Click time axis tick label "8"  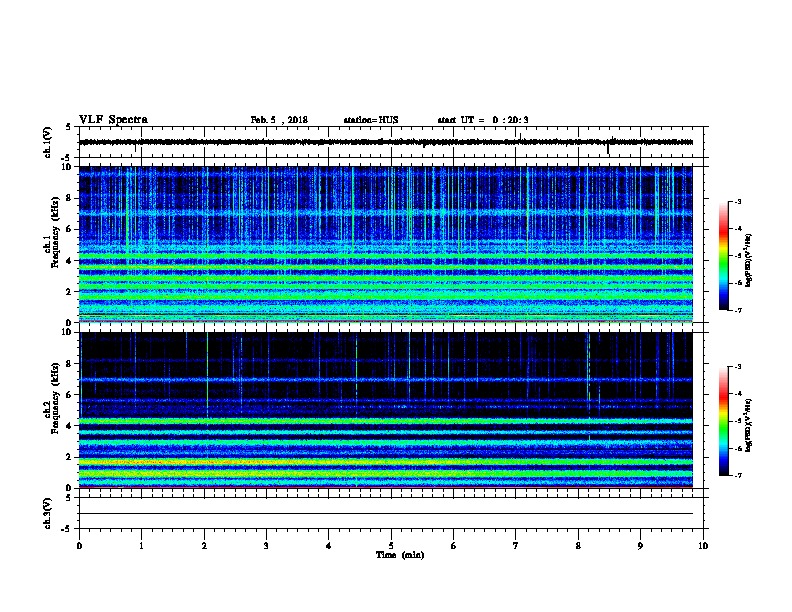coord(578,545)
